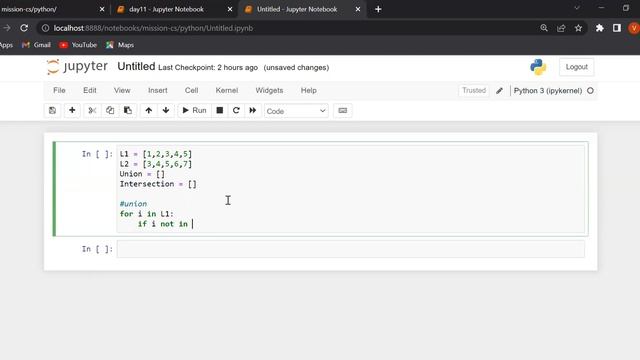The image size is (640, 360).
Task: Open the Maps bookmark
Action: point(120,45)
